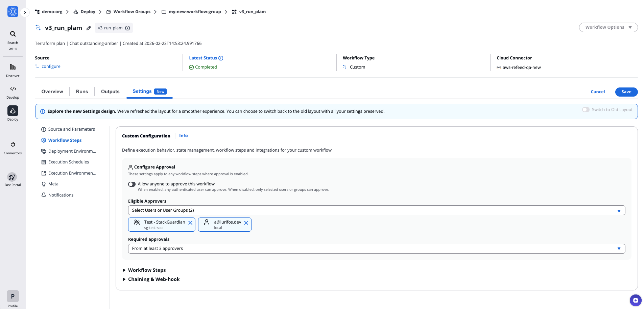The width and height of the screenshot is (644, 309).
Task: Select the Discover icon in sidebar
Action: point(13,66)
